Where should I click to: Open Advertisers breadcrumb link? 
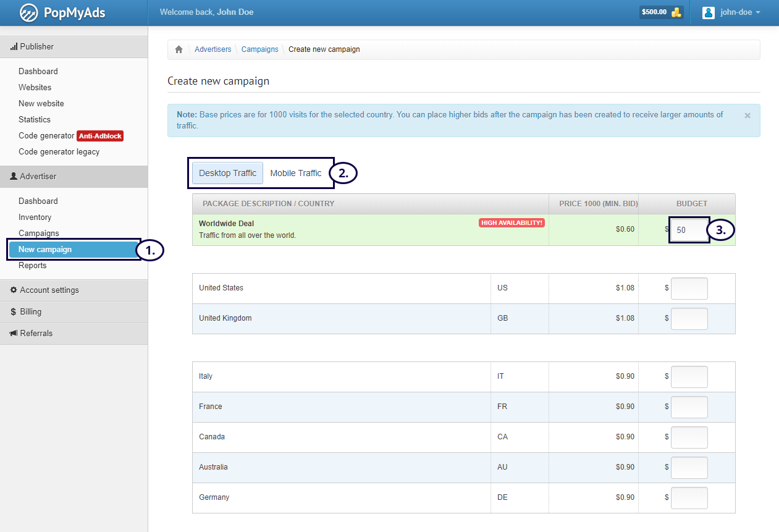coord(213,49)
